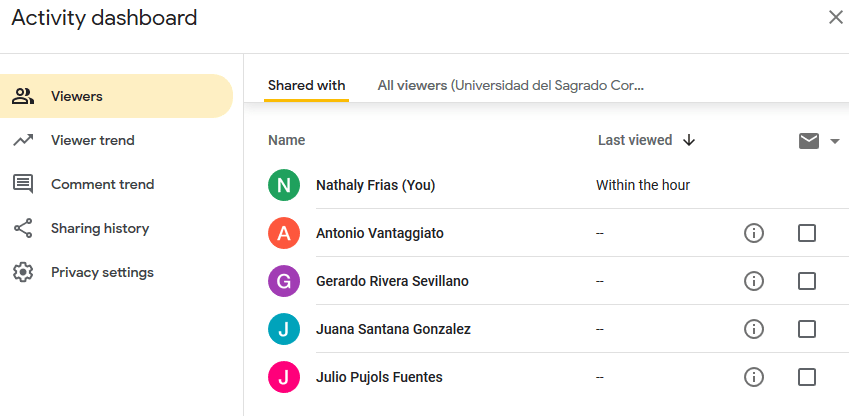The width and height of the screenshot is (849, 416).
Task: Select Gerardo Rivera Sevillano's checkbox
Action: click(807, 281)
